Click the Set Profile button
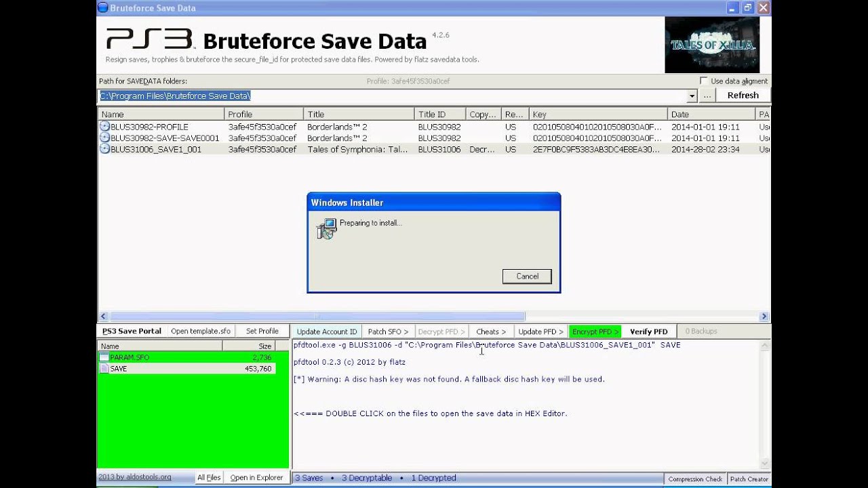Image resolution: width=868 pixels, height=488 pixels. [x=262, y=331]
